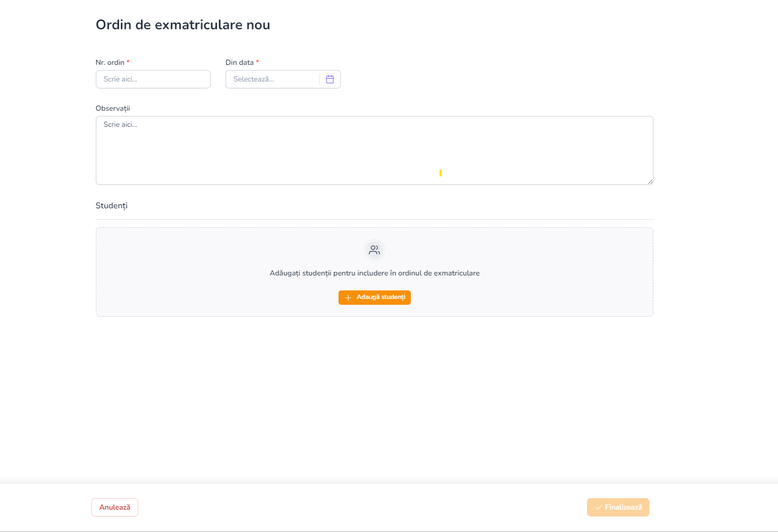778x532 pixels.
Task: Select the Observații field label
Action: (113, 108)
